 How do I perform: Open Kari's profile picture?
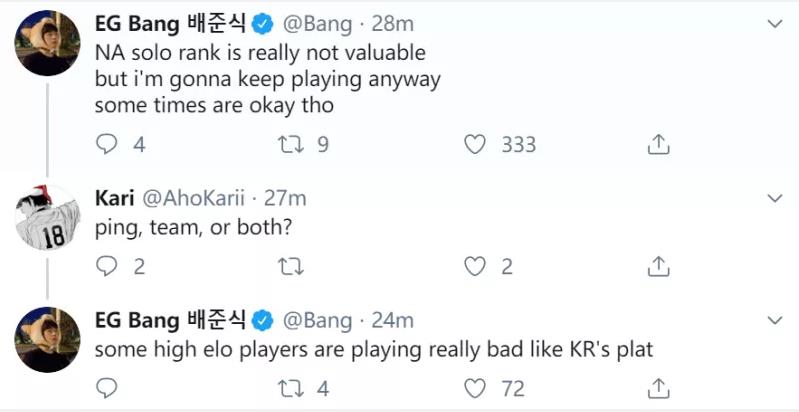47,215
